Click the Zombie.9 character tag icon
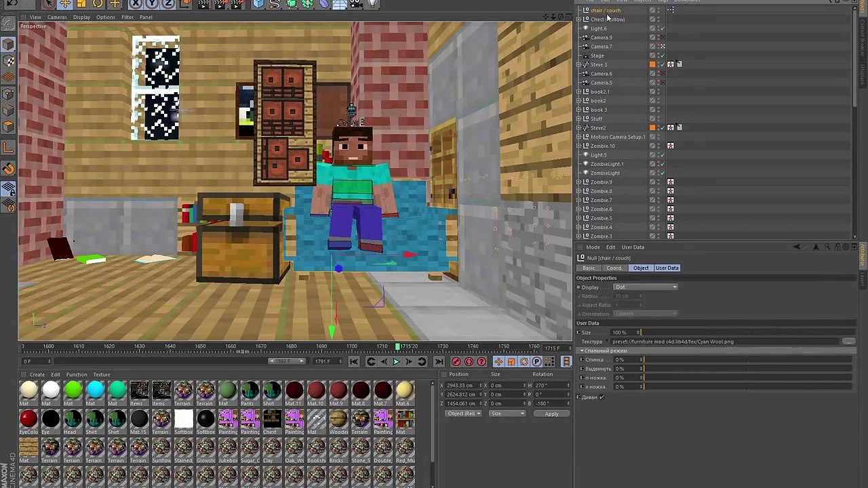The image size is (868, 488). point(671,182)
